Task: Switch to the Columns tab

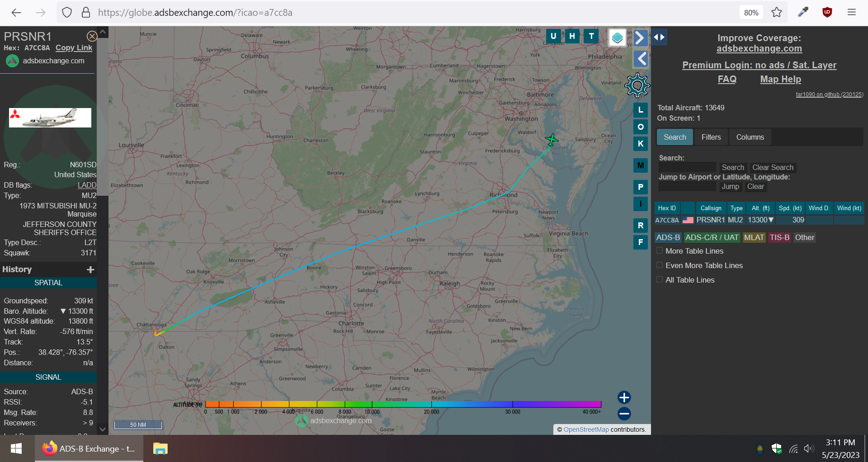Action: point(750,137)
